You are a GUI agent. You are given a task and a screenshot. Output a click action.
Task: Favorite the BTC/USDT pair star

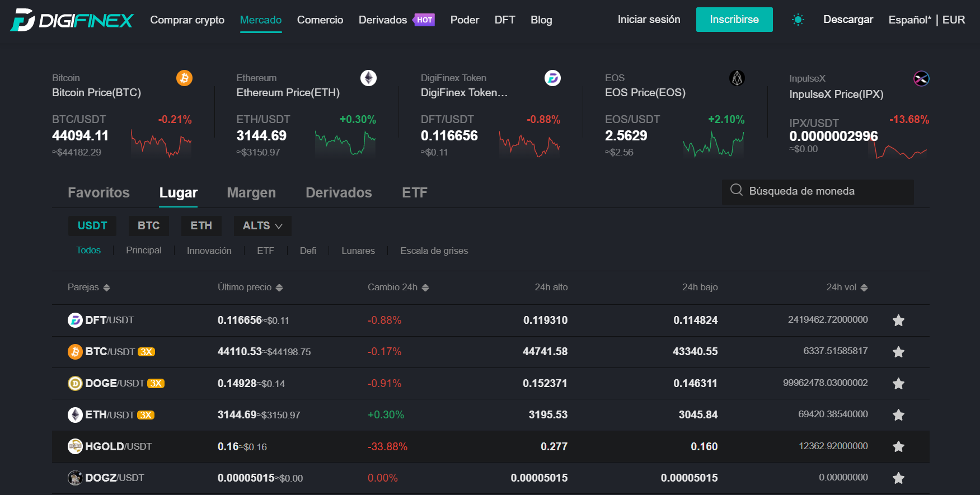pyautogui.click(x=898, y=352)
